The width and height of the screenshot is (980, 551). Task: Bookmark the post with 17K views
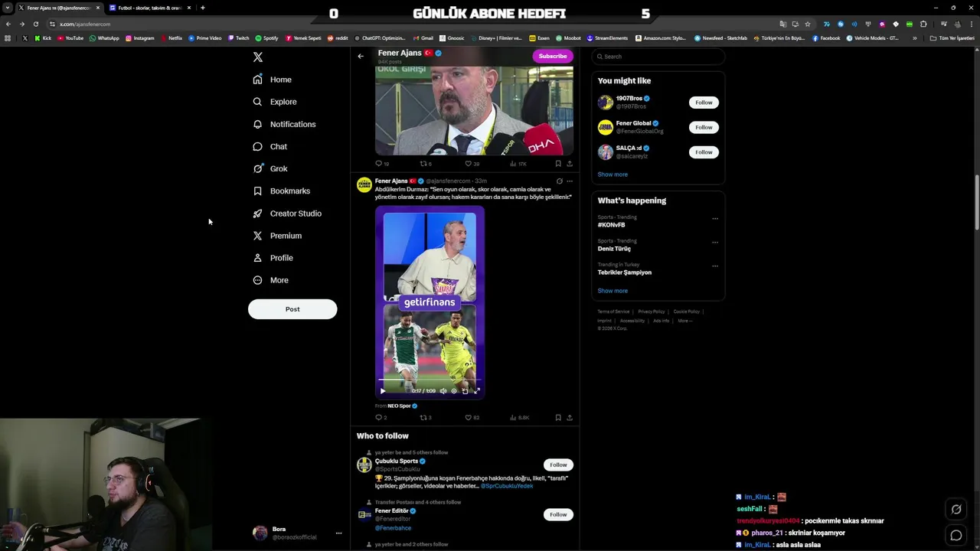coord(558,163)
